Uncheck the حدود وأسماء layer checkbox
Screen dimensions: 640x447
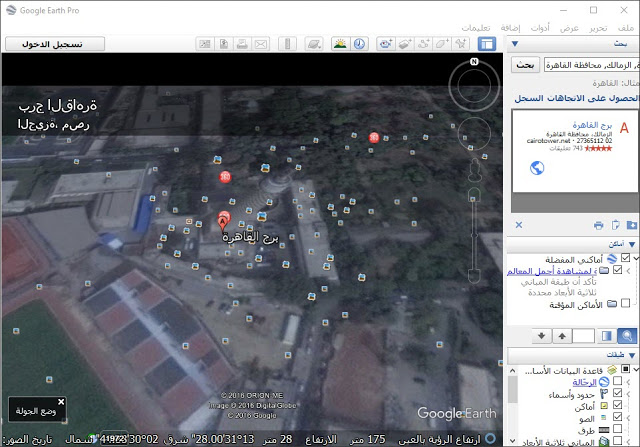pyautogui.click(x=618, y=393)
